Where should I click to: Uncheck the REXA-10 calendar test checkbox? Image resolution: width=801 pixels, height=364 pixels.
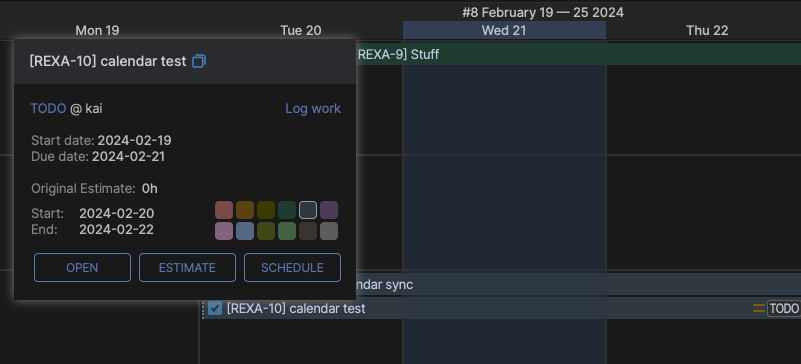click(215, 308)
